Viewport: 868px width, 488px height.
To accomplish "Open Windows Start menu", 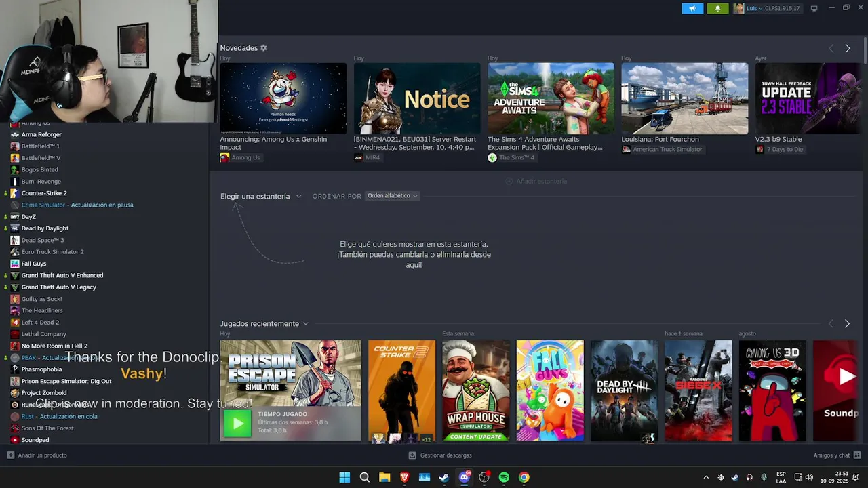I will [x=344, y=477].
